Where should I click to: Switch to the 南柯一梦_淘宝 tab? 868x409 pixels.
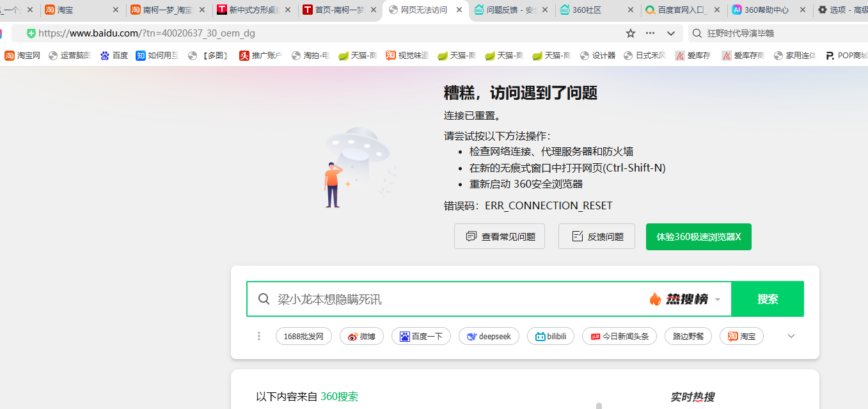click(x=168, y=10)
